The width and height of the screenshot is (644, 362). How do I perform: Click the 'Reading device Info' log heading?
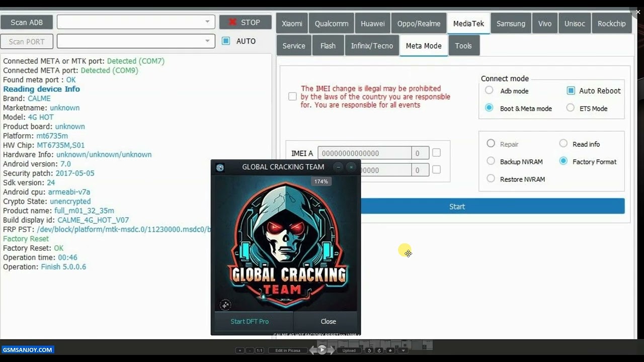click(41, 89)
